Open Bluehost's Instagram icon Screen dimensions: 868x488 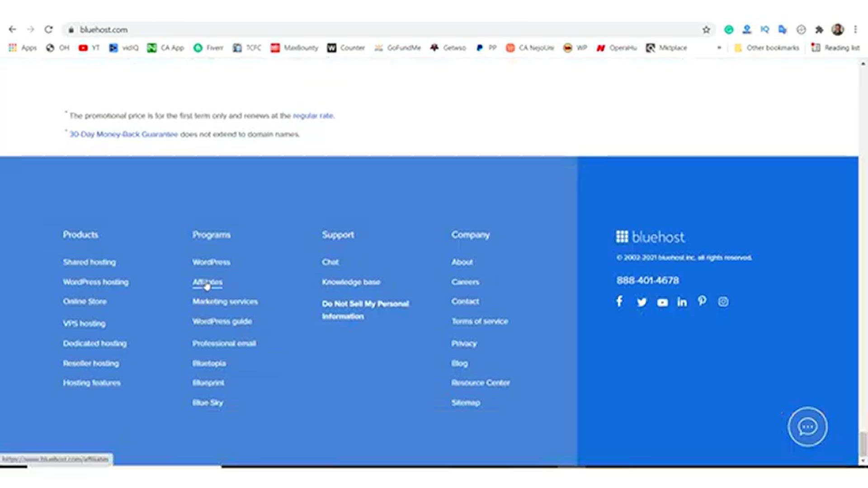tap(723, 302)
